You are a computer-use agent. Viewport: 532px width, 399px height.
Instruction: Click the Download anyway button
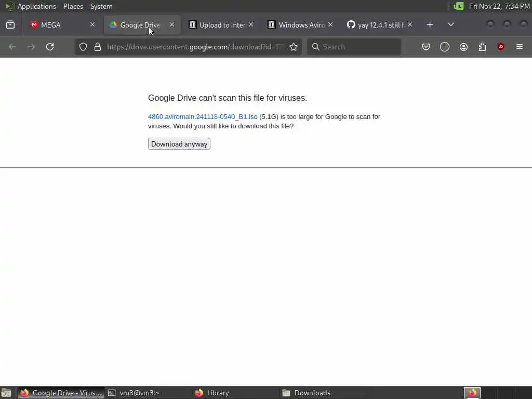[x=179, y=144]
